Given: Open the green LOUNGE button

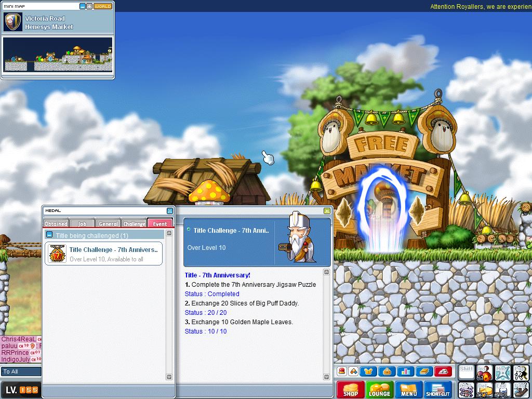Looking at the screenshot, I should (x=380, y=390).
